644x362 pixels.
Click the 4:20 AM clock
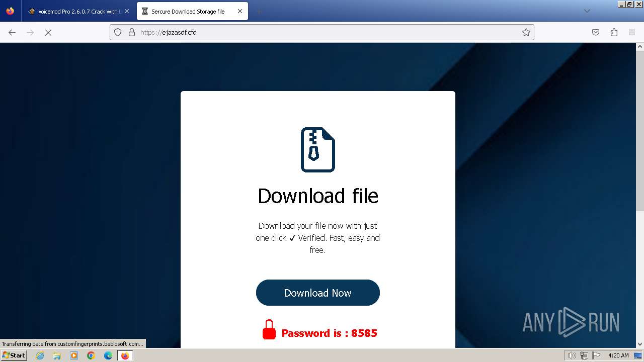pos(618,355)
